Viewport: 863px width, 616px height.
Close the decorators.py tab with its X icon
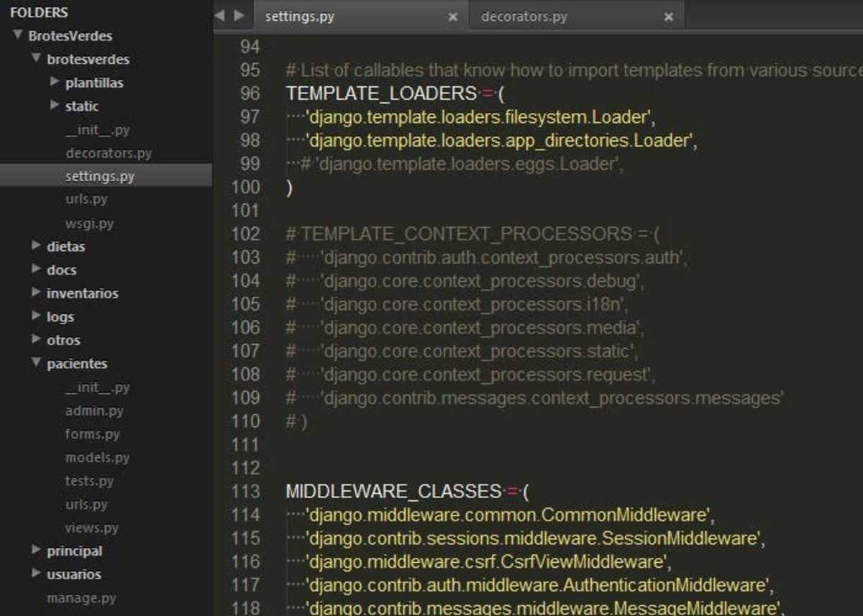click(x=670, y=16)
